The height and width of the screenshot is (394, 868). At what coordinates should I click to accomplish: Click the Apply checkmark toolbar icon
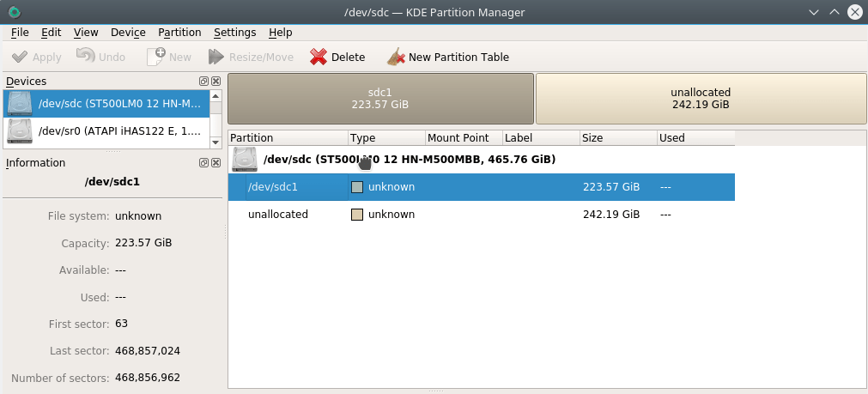[x=20, y=57]
